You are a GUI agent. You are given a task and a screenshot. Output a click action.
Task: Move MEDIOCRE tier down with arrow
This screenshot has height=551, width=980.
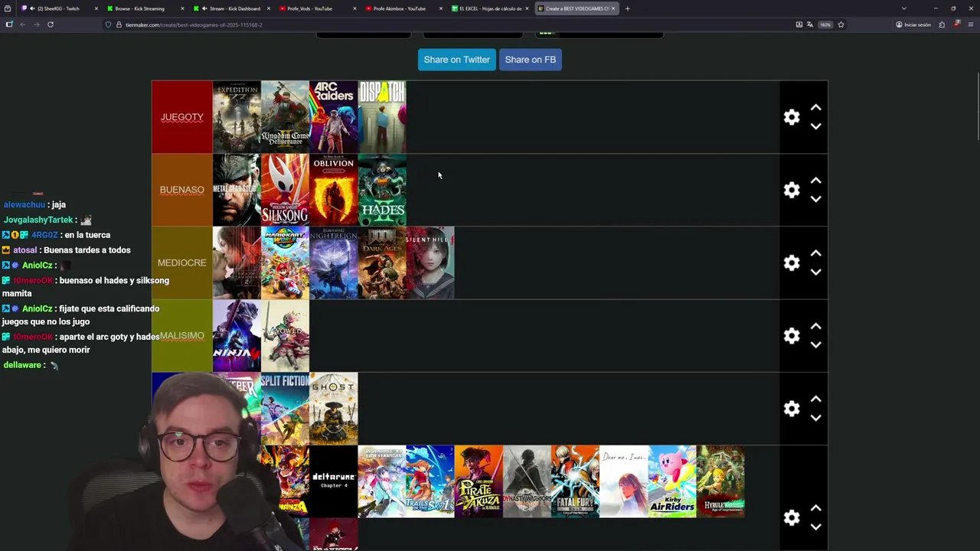tap(816, 272)
